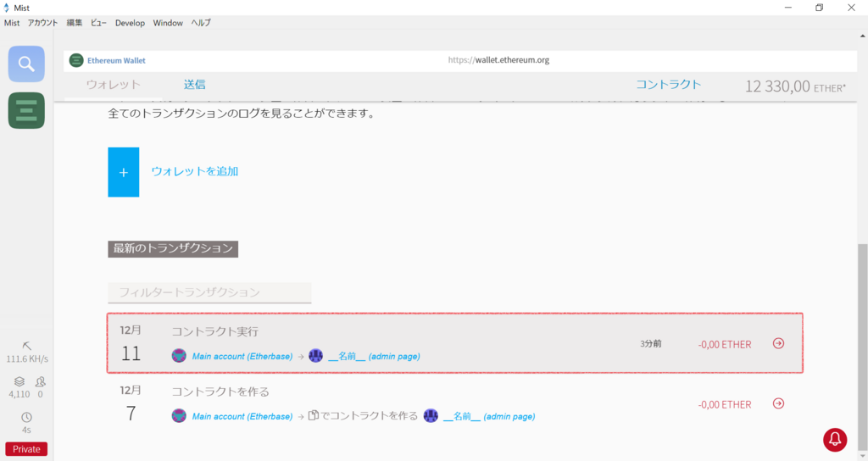
Task: Click the mining hashrate arrow icon
Action: (26, 346)
